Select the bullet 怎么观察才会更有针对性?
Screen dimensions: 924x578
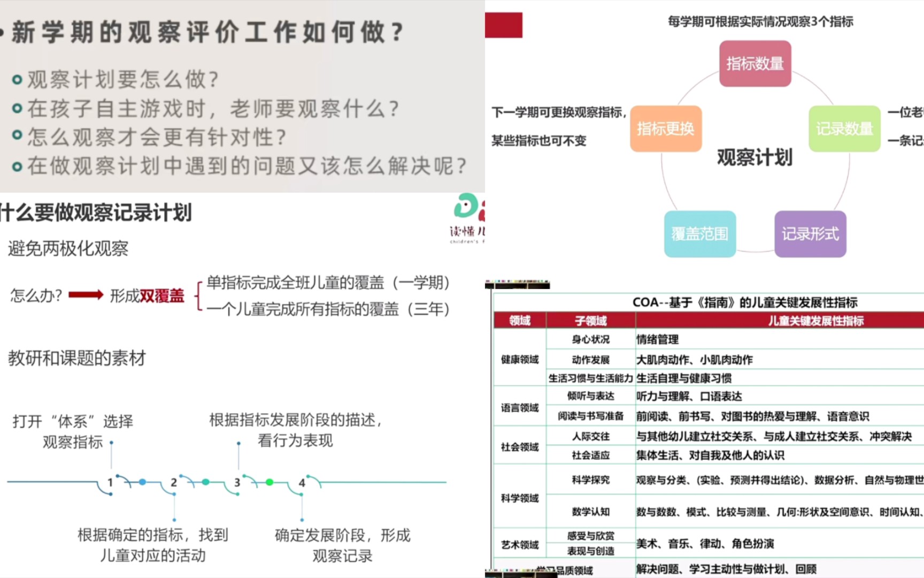pyautogui.click(x=157, y=137)
